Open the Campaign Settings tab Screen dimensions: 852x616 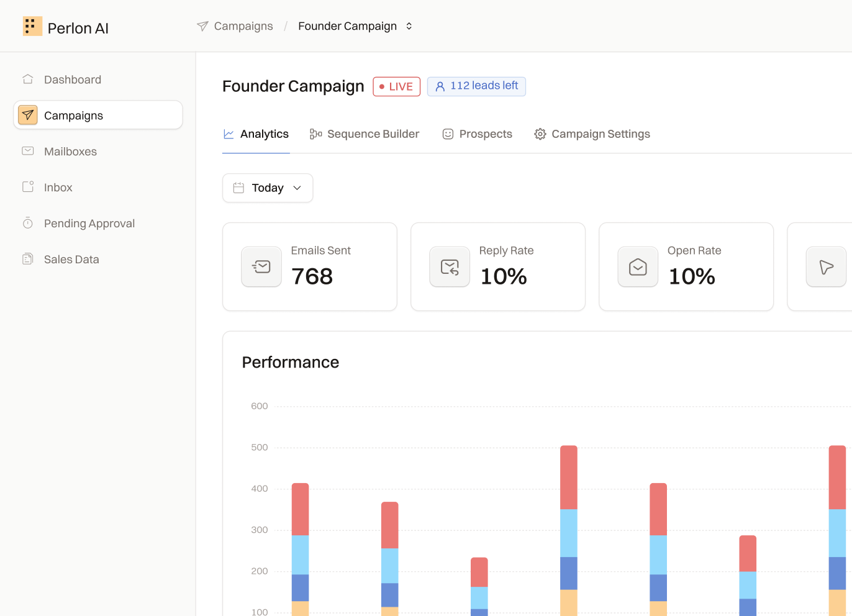click(x=592, y=134)
